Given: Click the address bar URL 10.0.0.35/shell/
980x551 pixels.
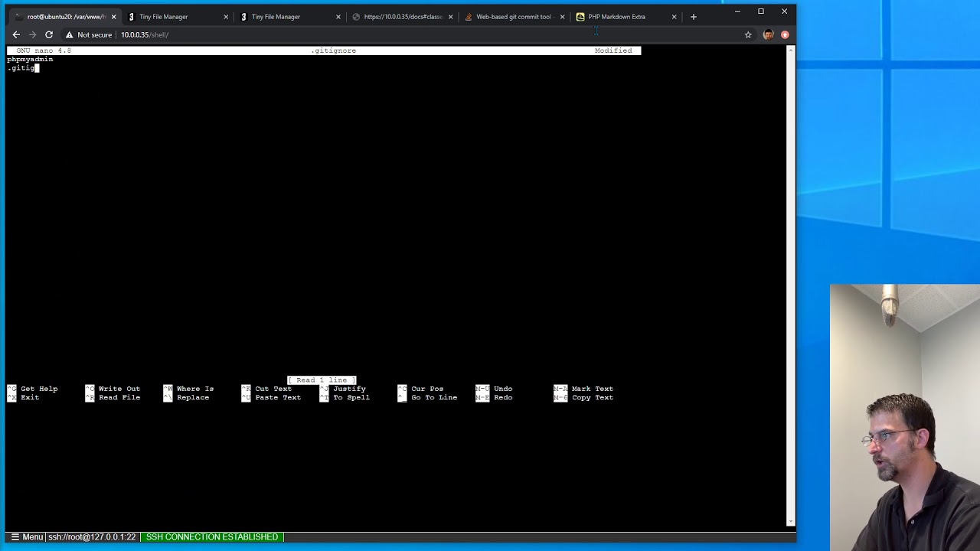Looking at the screenshot, I should pos(145,34).
